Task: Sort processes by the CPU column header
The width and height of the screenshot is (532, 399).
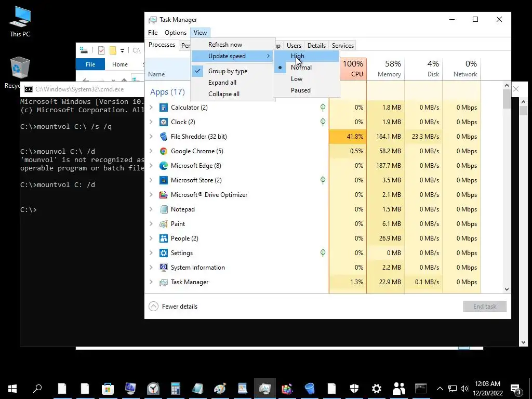Action: pyautogui.click(x=353, y=69)
